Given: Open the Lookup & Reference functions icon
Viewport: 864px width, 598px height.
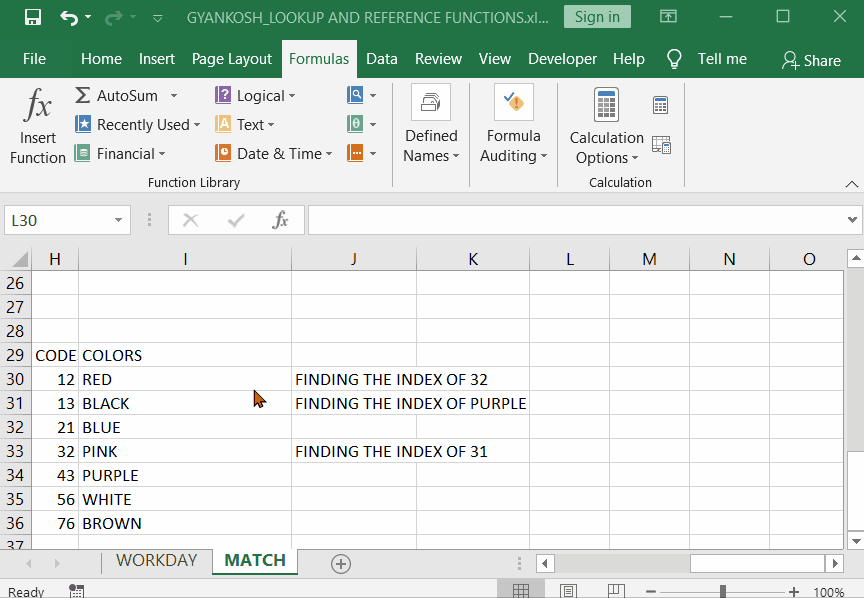Looking at the screenshot, I should [353, 95].
